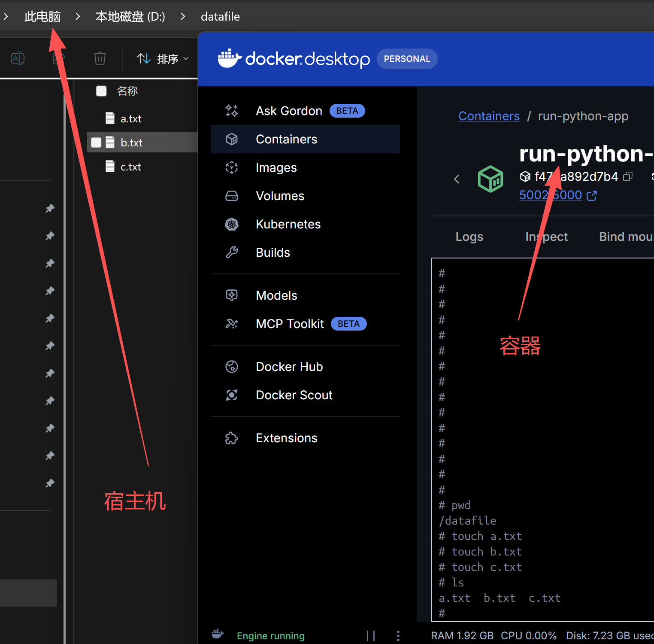This screenshot has width=654, height=644.
Task: Open the Volumes section
Action: coord(306,196)
